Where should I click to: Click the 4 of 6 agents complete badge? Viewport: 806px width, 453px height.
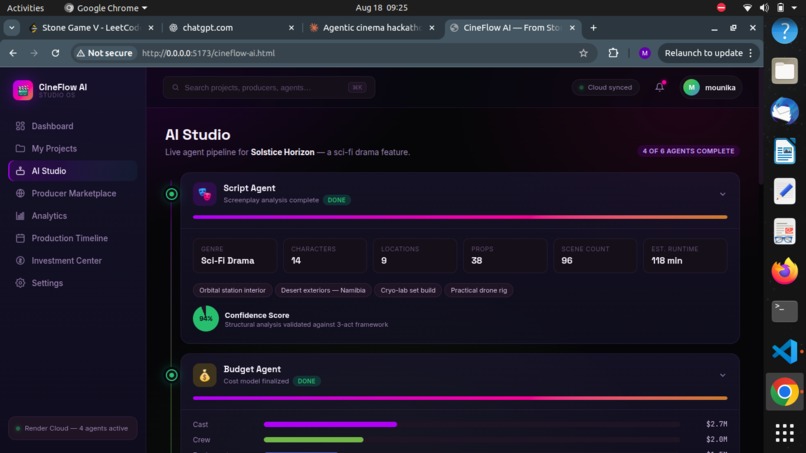(688, 151)
